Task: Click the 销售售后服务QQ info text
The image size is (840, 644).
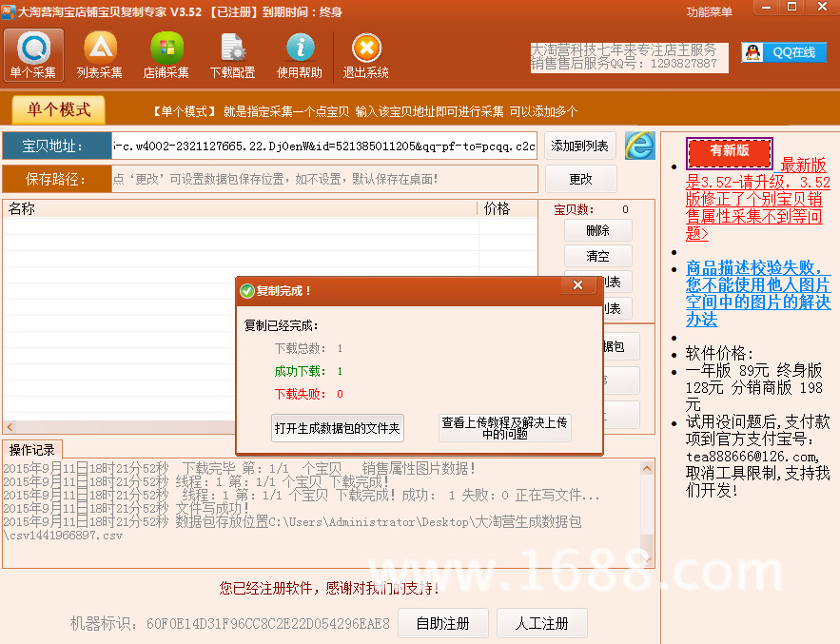Action: click(x=623, y=64)
